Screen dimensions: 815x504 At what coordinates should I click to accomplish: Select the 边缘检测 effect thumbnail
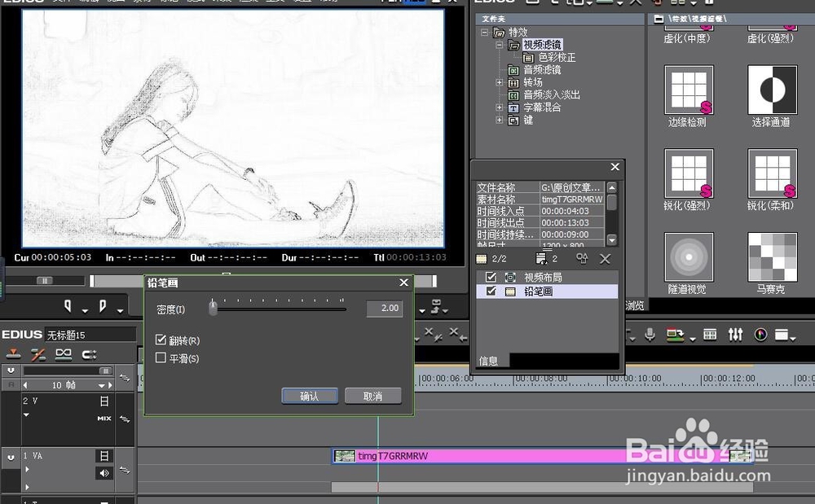pyautogui.click(x=689, y=90)
